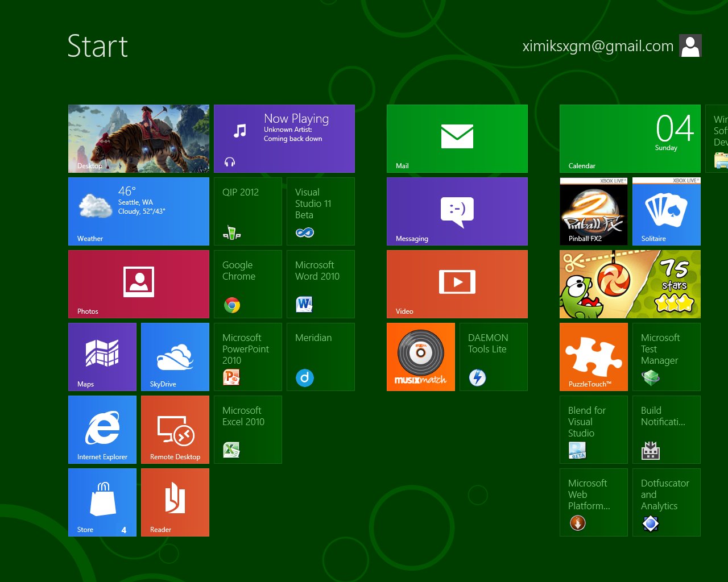Open the Calendar tile showing 04 Sunday

click(630, 139)
